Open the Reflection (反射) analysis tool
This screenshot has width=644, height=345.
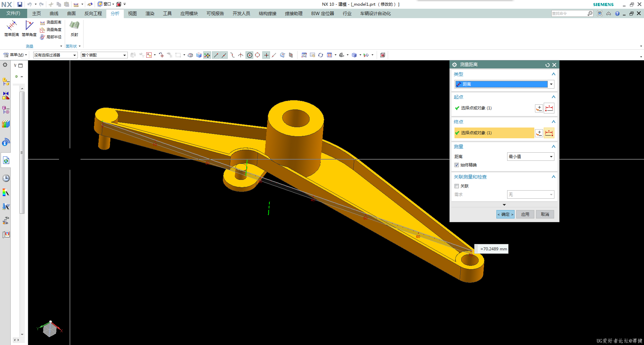pyautogui.click(x=74, y=28)
